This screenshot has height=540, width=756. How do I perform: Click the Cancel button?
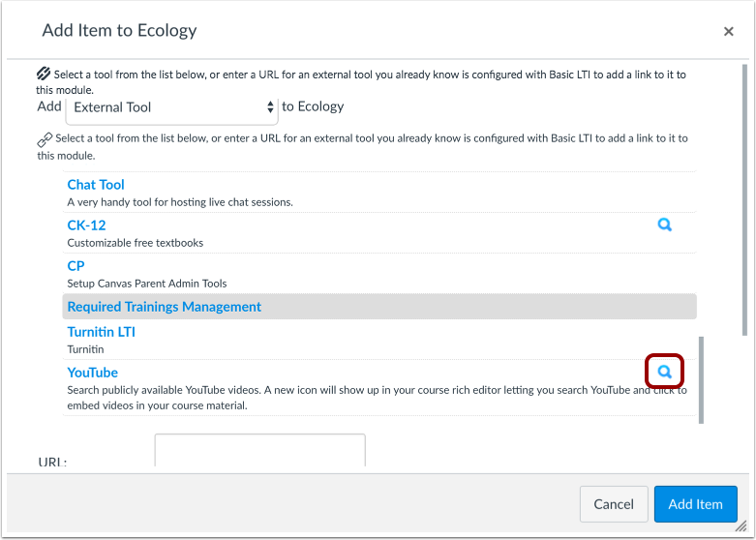point(614,504)
